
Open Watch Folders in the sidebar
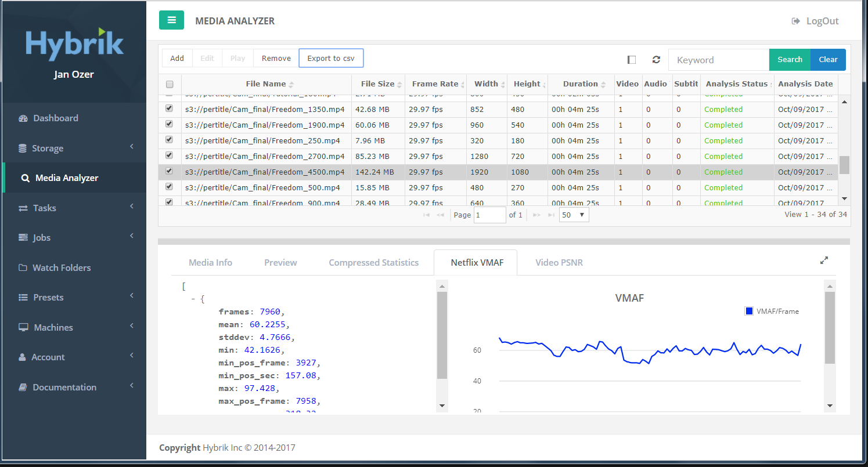point(62,268)
